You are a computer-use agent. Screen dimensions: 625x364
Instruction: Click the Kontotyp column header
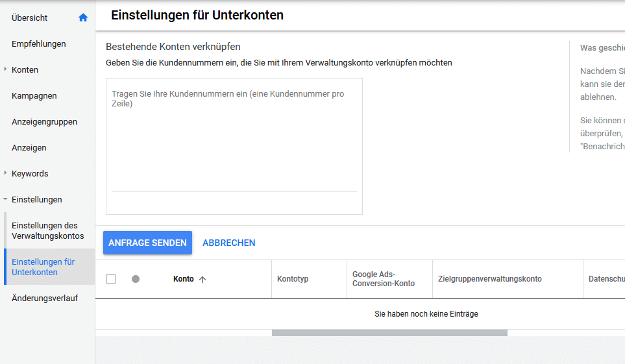293,279
